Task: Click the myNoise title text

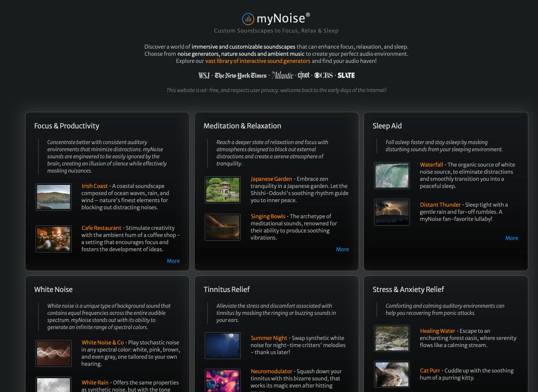Action: (283, 18)
